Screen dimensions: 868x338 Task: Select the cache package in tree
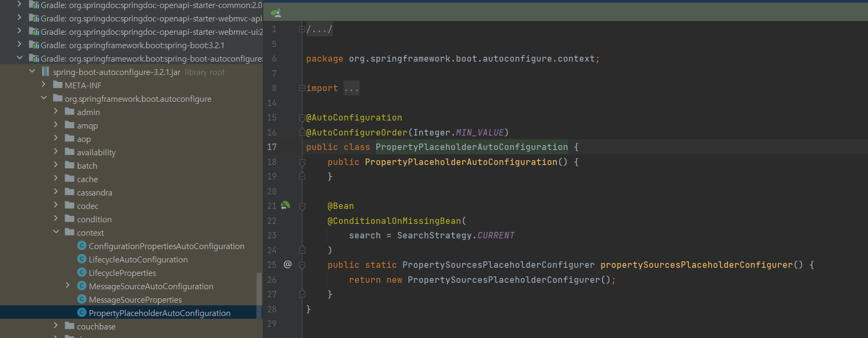pyautogui.click(x=87, y=179)
